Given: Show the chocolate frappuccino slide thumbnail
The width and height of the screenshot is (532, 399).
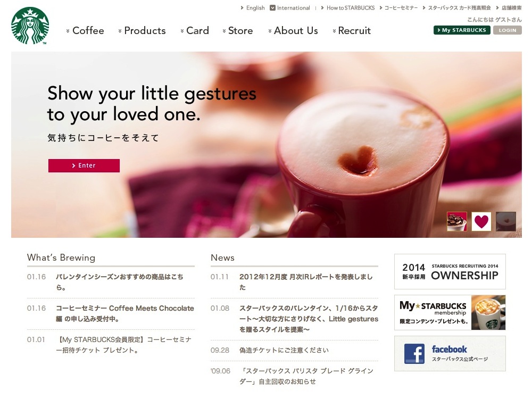Looking at the screenshot, I should [456, 221].
